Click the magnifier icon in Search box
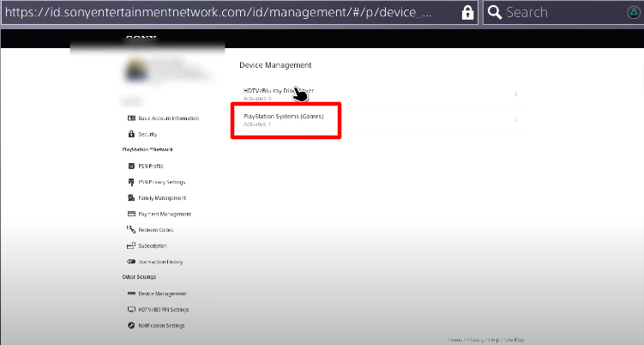The width and height of the screenshot is (644, 345). pyautogui.click(x=495, y=12)
